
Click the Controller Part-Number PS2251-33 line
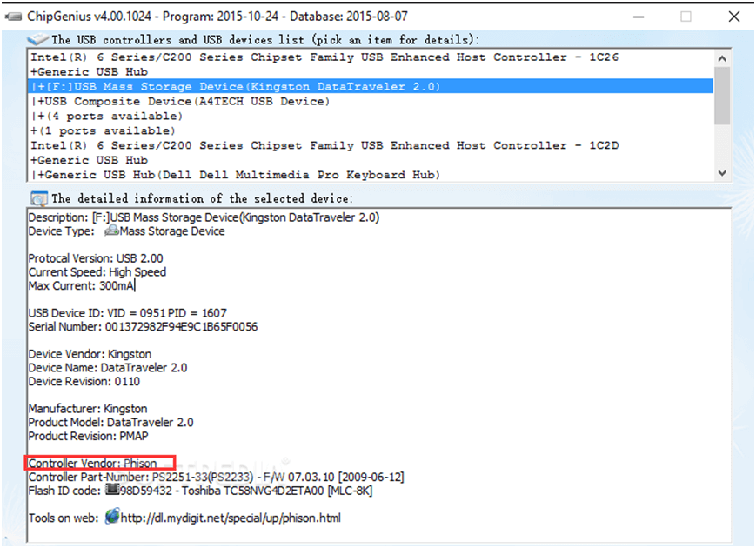click(x=216, y=478)
